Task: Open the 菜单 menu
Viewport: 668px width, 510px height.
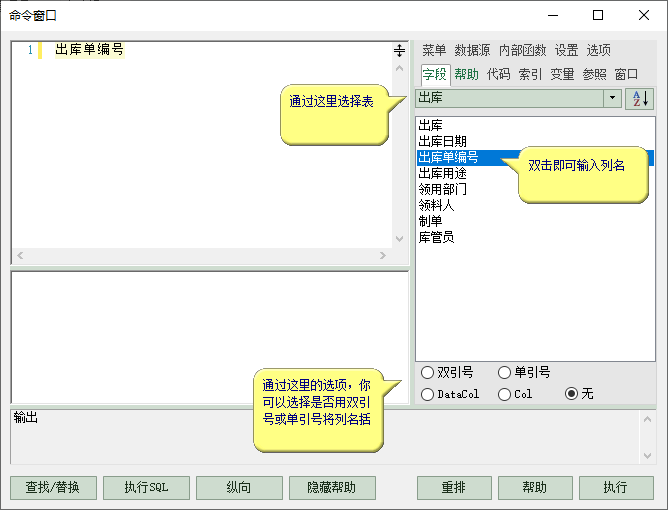Action: tap(434, 50)
